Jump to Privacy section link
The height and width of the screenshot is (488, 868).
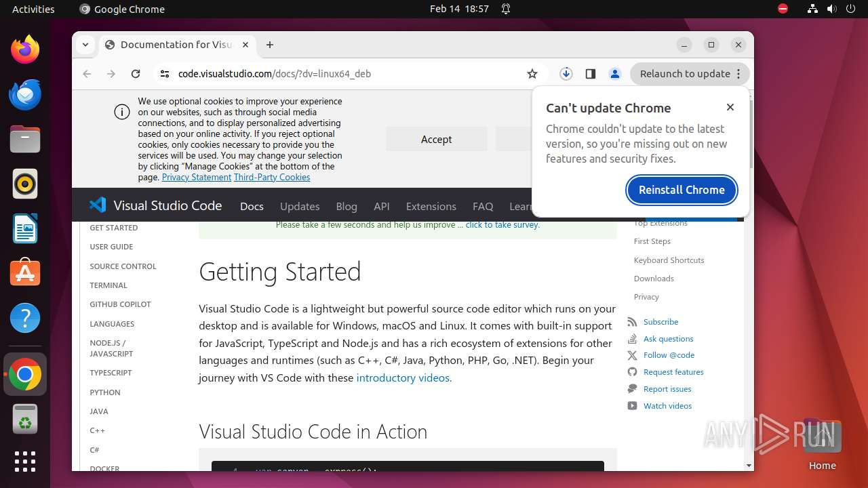pyautogui.click(x=646, y=297)
